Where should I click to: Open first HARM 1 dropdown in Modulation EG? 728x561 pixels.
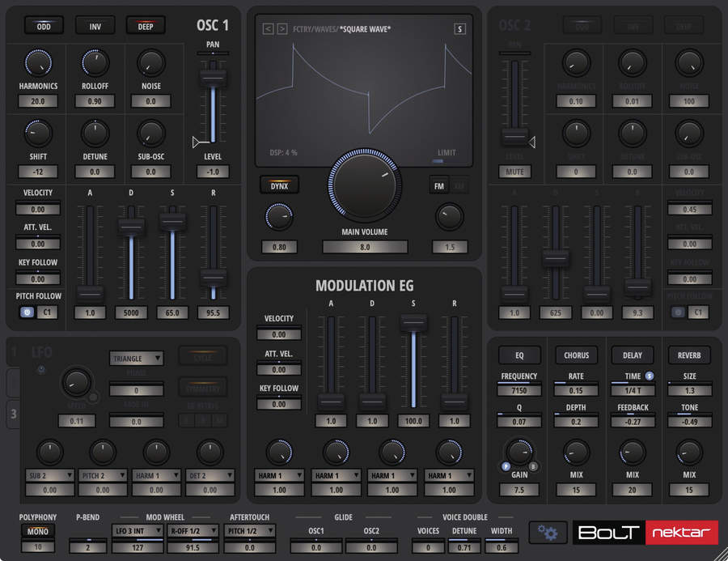279,475
